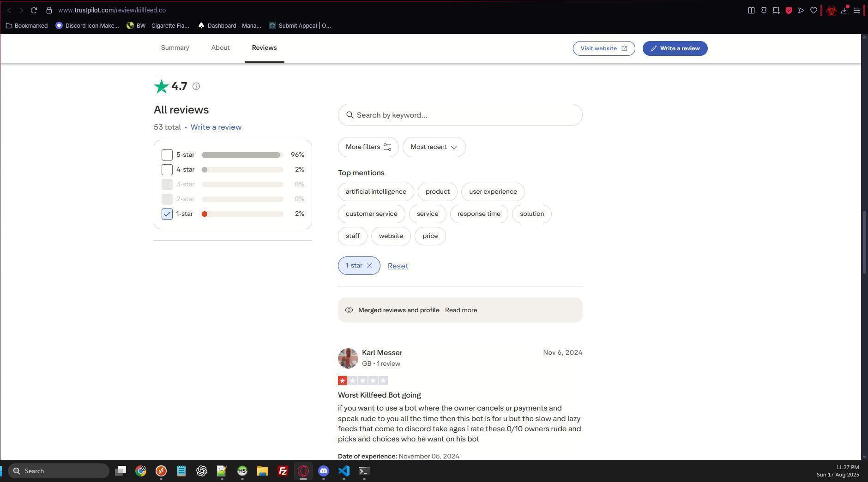Select the Reviews tab

[x=264, y=48]
